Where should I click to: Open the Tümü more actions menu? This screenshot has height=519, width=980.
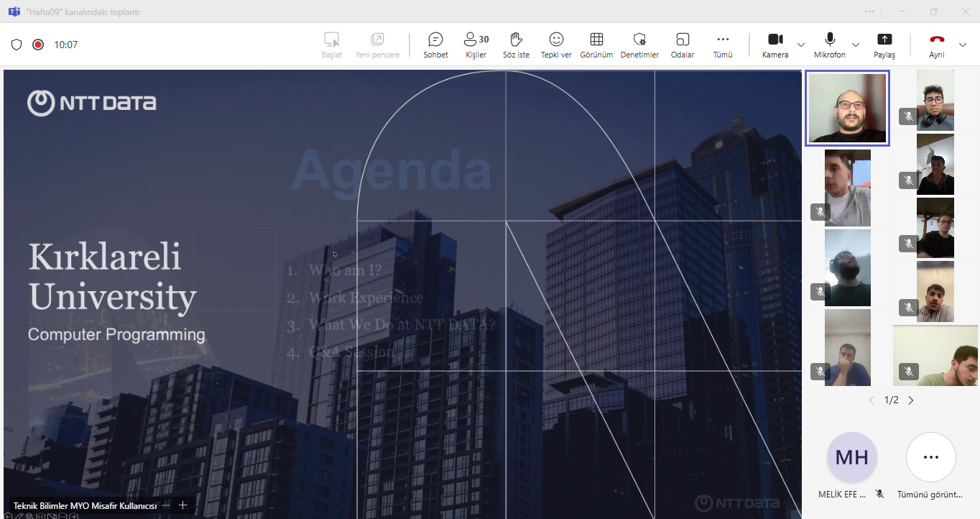pos(723,45)
